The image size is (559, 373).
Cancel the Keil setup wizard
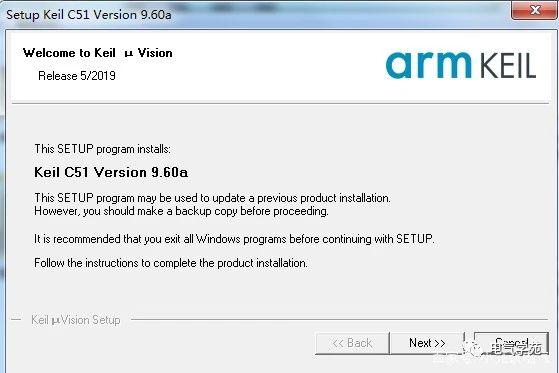(x=511, y=343)
